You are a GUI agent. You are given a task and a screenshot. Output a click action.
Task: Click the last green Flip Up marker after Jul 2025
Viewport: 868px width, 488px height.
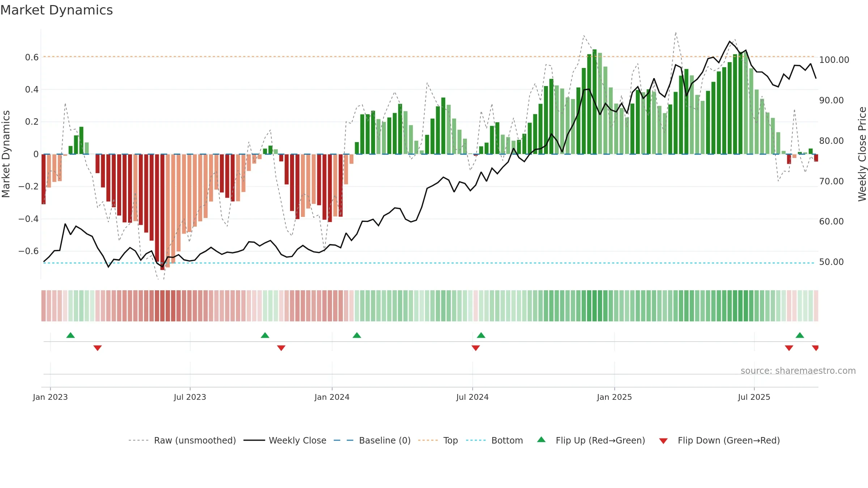800,335
